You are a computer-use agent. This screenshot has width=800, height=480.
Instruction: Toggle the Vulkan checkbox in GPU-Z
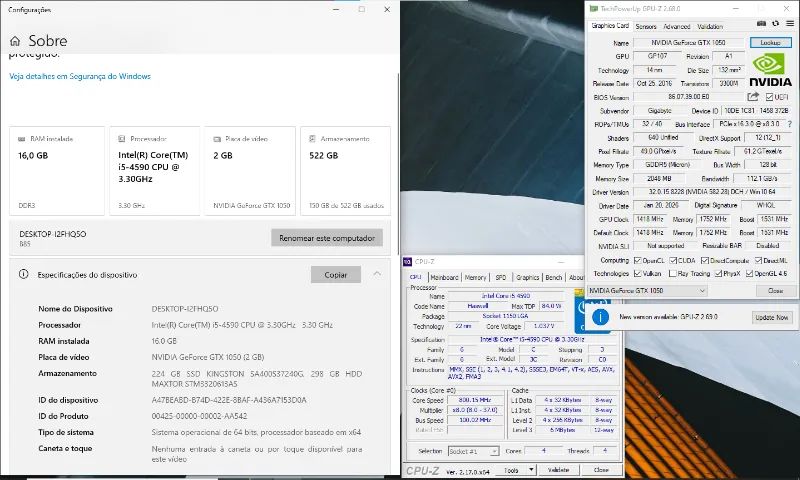[637, 273]
